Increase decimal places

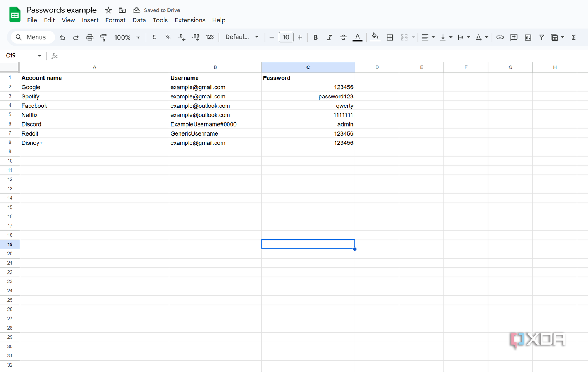pyautogui.click(x=196, y=37)
